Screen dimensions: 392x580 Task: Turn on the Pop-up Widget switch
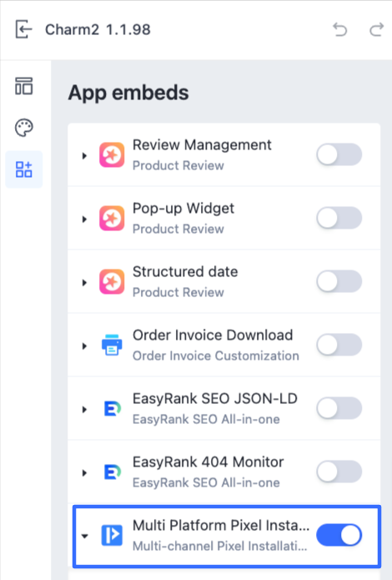[x=339, y=218]
